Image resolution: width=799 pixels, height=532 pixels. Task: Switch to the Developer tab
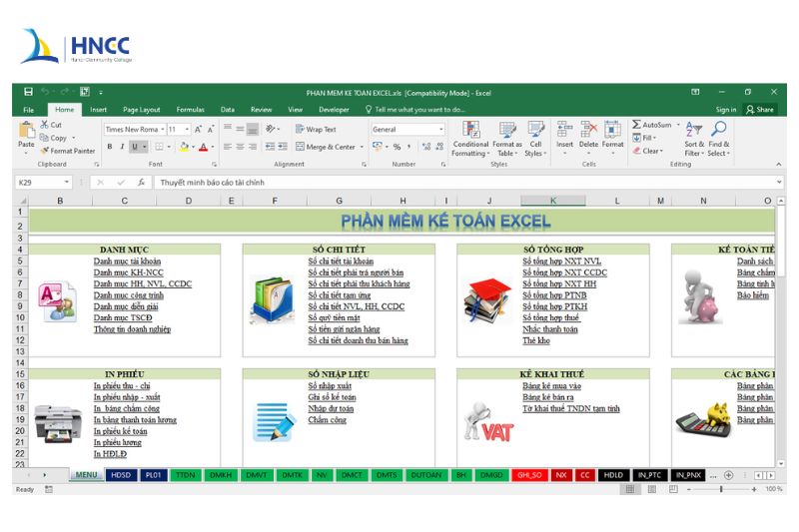point(334,110)
